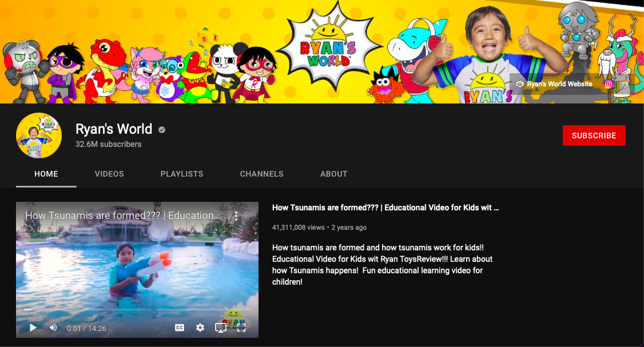The width and height of the screenshot is (644, 347).
Task: Click the AirPlay cast icon in player
Action: [221, 328]
